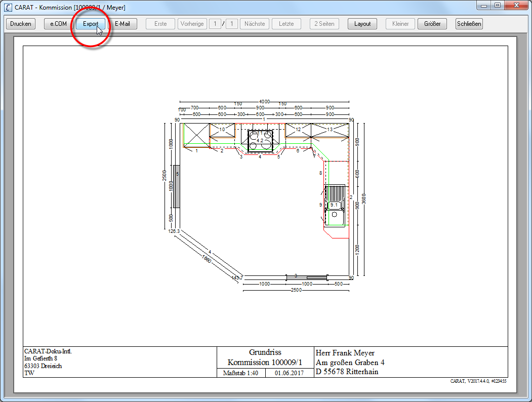
Task: Open the Layout settings
Action: point(362,24)
